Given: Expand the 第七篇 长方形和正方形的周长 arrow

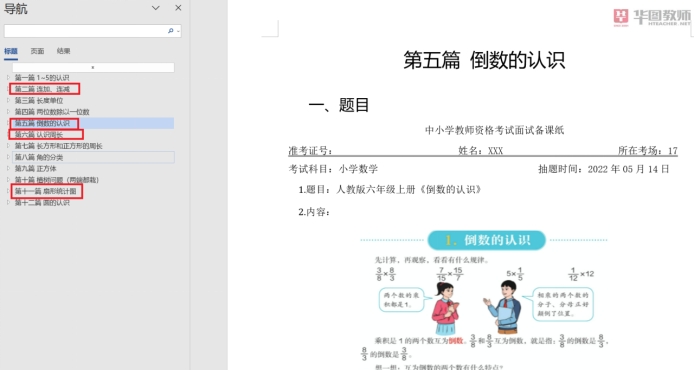Looking at the screenshot, I should [8, 146].
